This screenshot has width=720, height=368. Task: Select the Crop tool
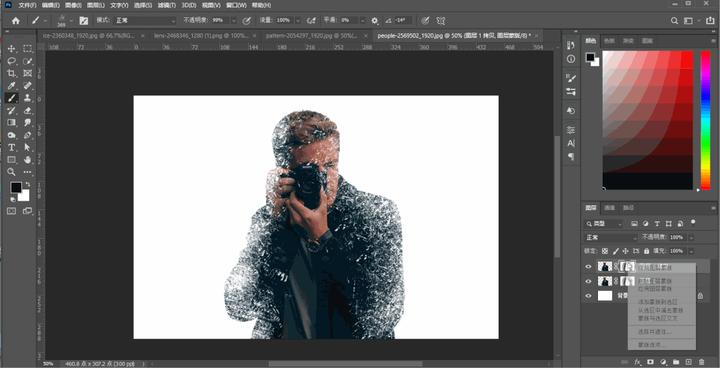click(11, 74)
